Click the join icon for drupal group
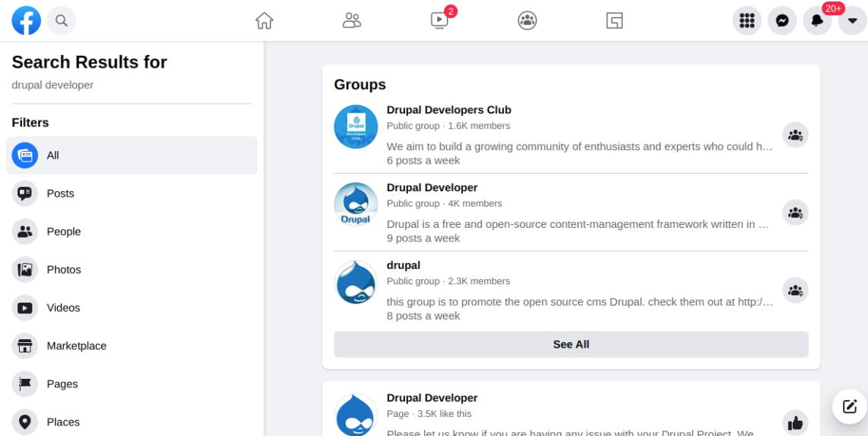 [x=795, y=290]
